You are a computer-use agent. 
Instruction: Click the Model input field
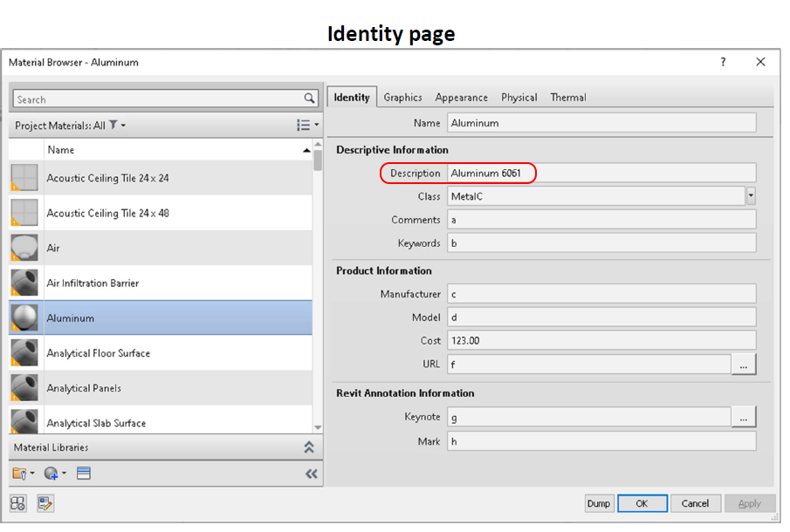(601, 317)
